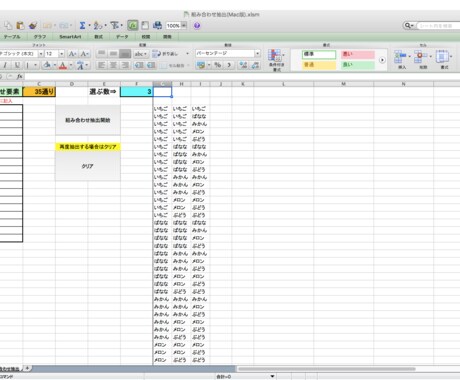Open the Formula Builder green fx icon

tap(133, 25)
